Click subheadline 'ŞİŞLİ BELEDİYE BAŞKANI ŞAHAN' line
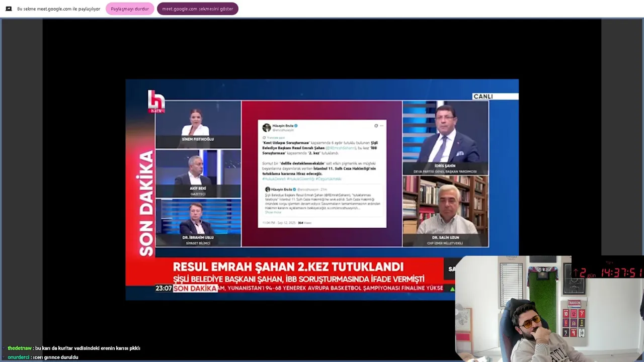This screenshot has height=362, width=644. pos(298,279)
